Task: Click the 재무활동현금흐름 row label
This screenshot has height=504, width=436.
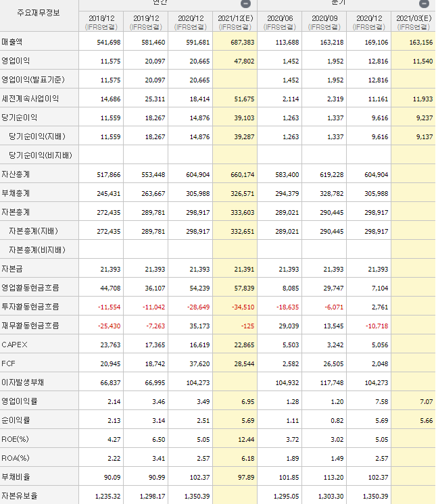Action: [30, 326]
